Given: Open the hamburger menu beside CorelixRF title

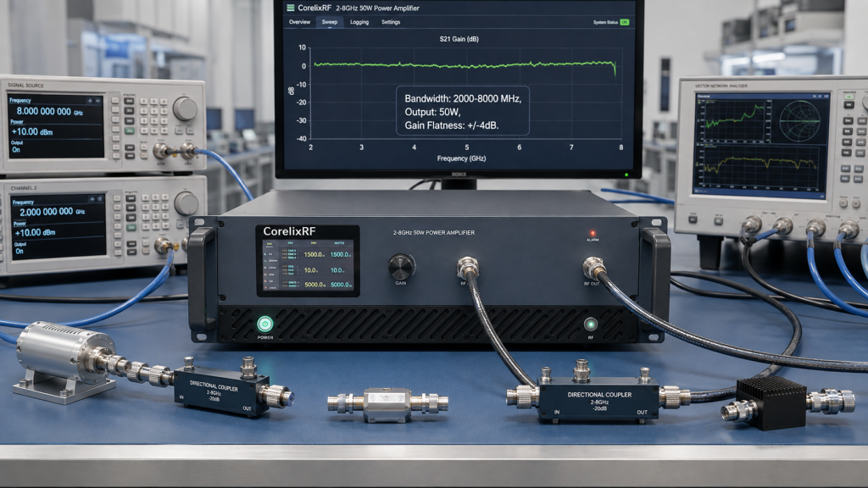Looking at the screenshot, I should 290,8.
